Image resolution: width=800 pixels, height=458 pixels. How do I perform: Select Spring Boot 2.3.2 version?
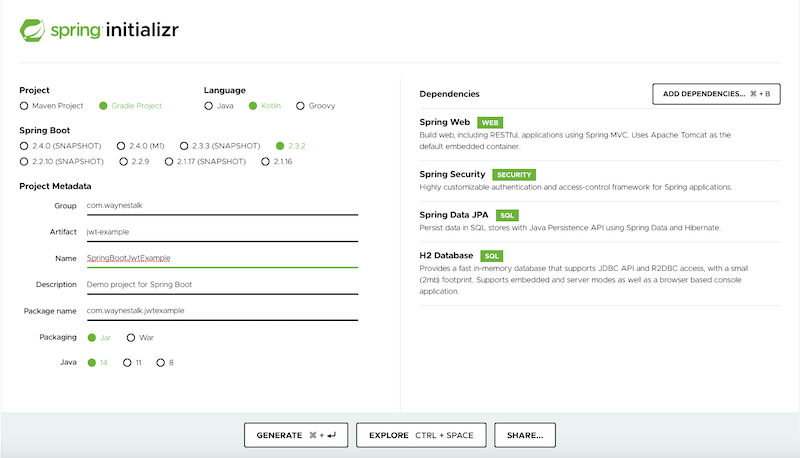(x=280, y=146)
